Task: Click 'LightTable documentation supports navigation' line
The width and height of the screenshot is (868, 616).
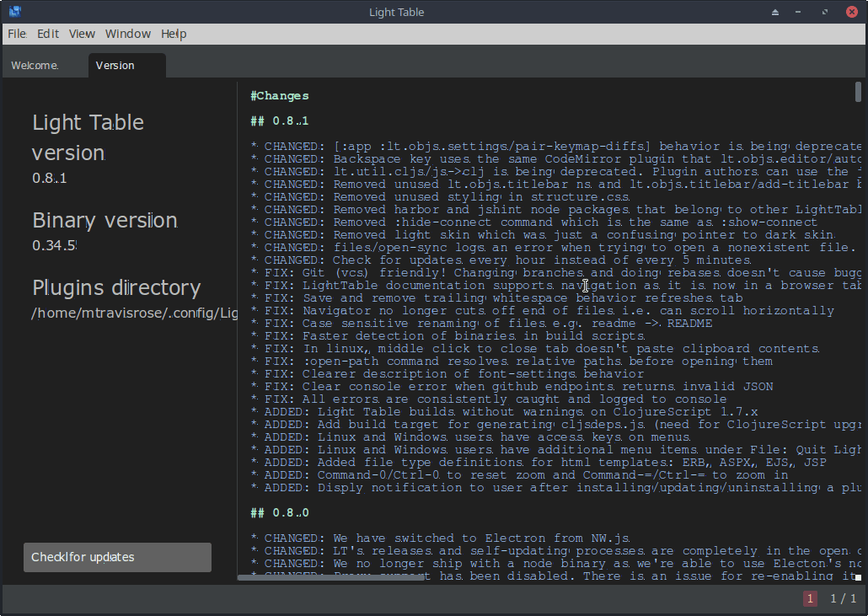Action: pos(556,286)
